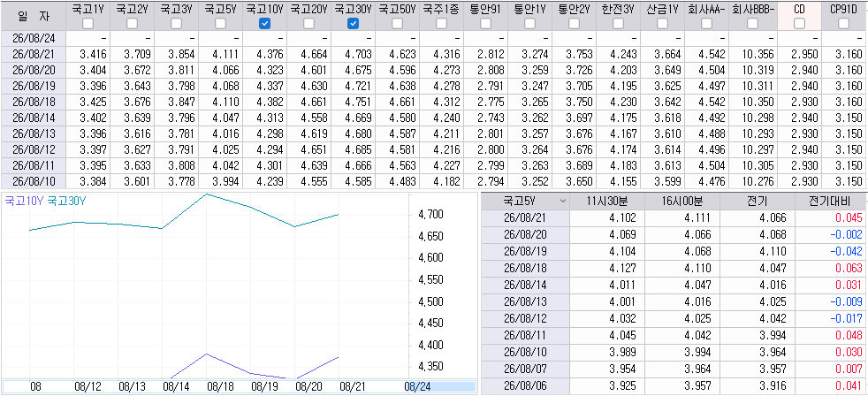Check the 통안91 checkbox
The image size is (868, 396).
tap(485, 23)
